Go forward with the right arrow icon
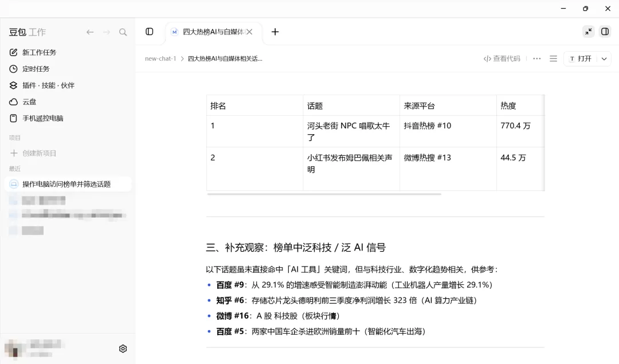This screenshot has width=619, height=364. click(x=107, y=32)
